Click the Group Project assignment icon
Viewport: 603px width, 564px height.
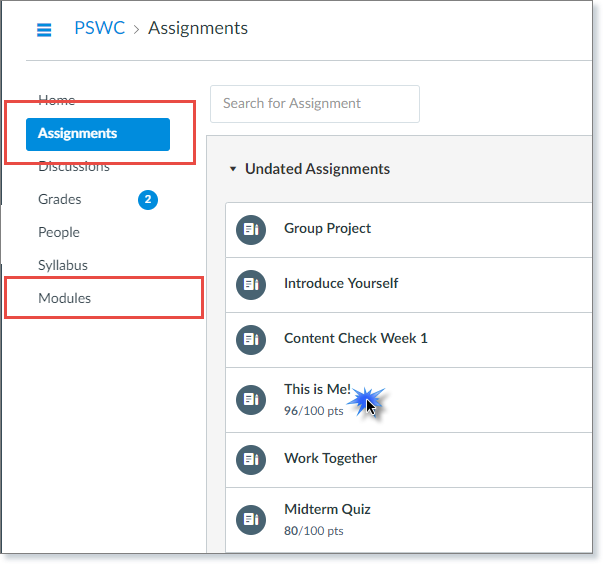(250, 229)
